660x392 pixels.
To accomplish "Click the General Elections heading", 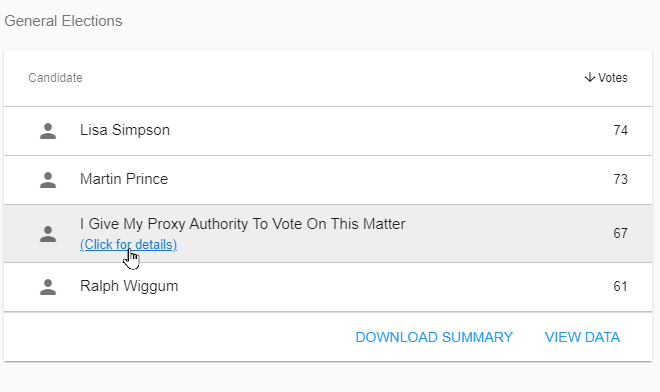I will coord(63,21).
